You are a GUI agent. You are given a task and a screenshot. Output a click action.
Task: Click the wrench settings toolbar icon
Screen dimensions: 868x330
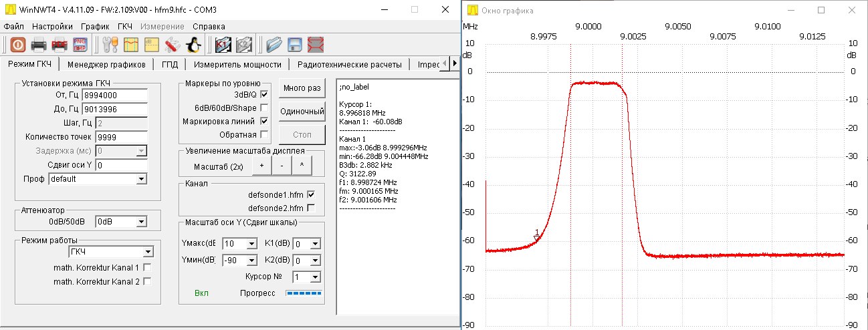pos(110,45)
